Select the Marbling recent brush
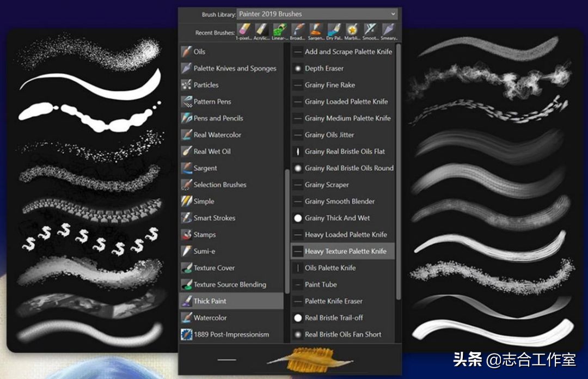 point(352,32)
